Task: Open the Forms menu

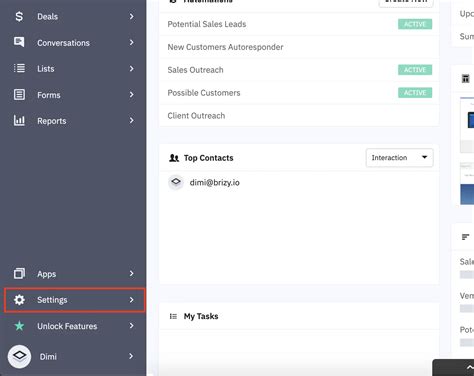Action: pyautogui.click(x=73, y=94)
